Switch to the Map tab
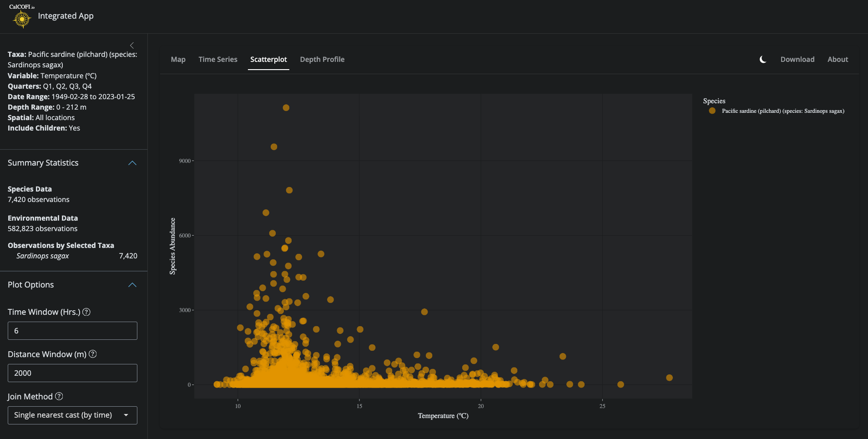Image resolution: width=868 pixels, height=439 pixels. pos(178,60)
